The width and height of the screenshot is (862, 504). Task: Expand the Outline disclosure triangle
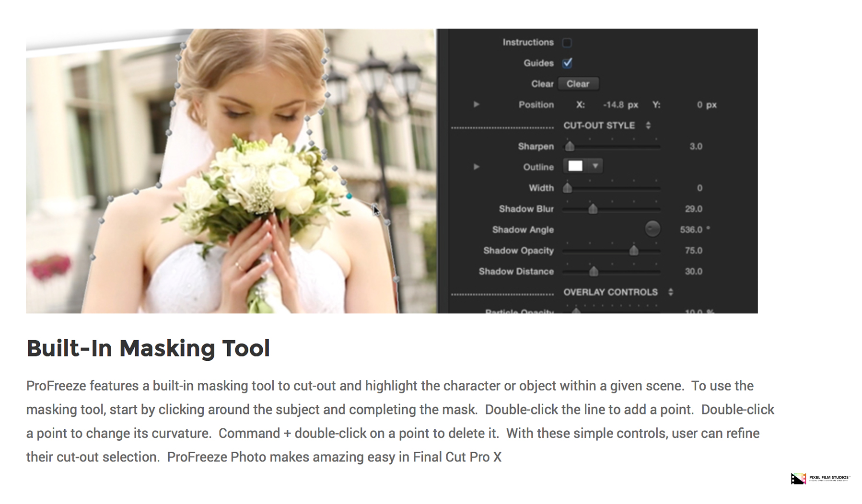pyautogui.click(x=476, y=167)
